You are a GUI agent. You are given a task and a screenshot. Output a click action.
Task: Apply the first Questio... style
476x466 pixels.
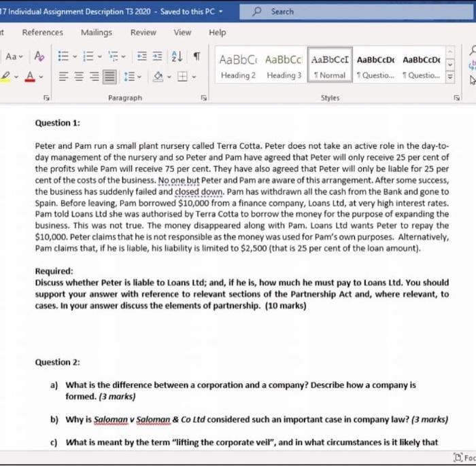376,65
